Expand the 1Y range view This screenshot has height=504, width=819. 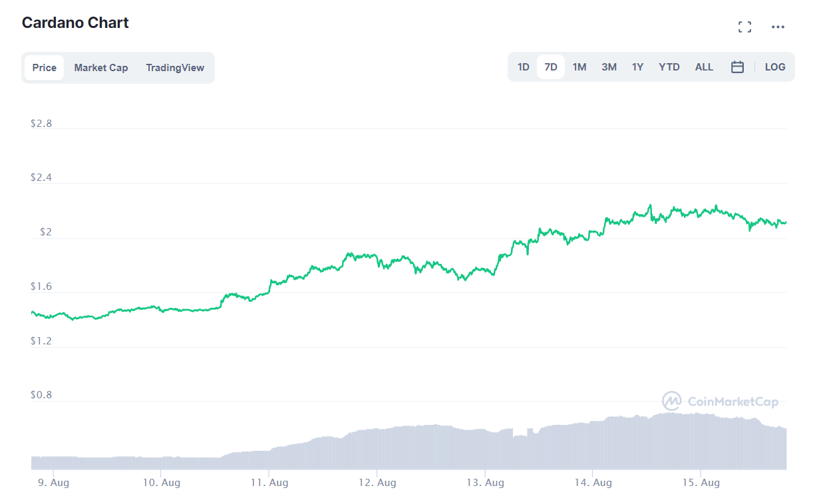(637, 66)
